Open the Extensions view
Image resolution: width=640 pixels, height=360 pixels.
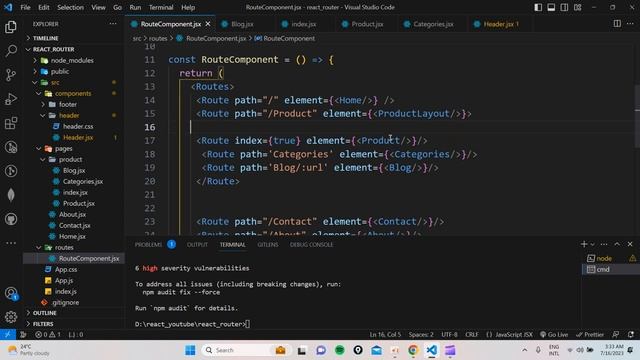11,123
